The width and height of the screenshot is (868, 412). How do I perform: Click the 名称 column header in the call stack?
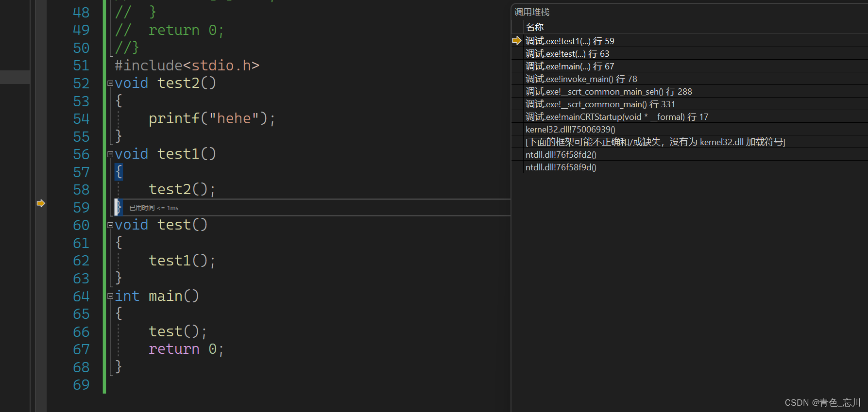click(534, 27)
